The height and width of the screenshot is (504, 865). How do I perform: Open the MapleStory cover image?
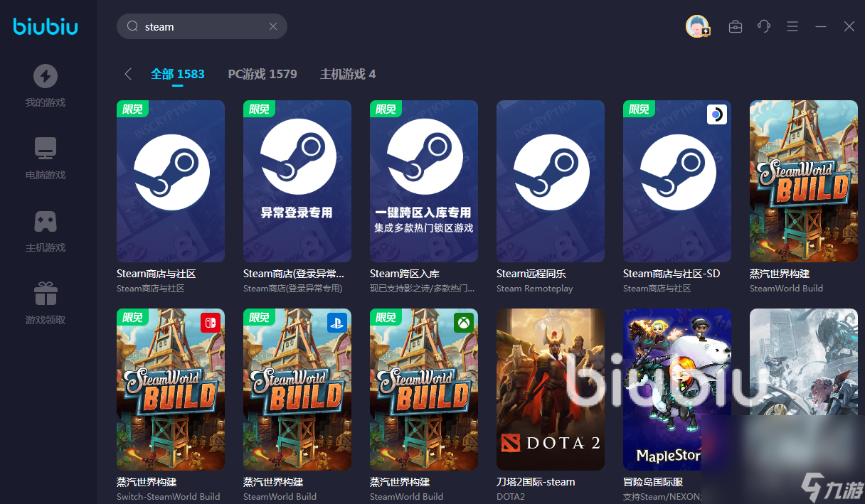point(677,390)
